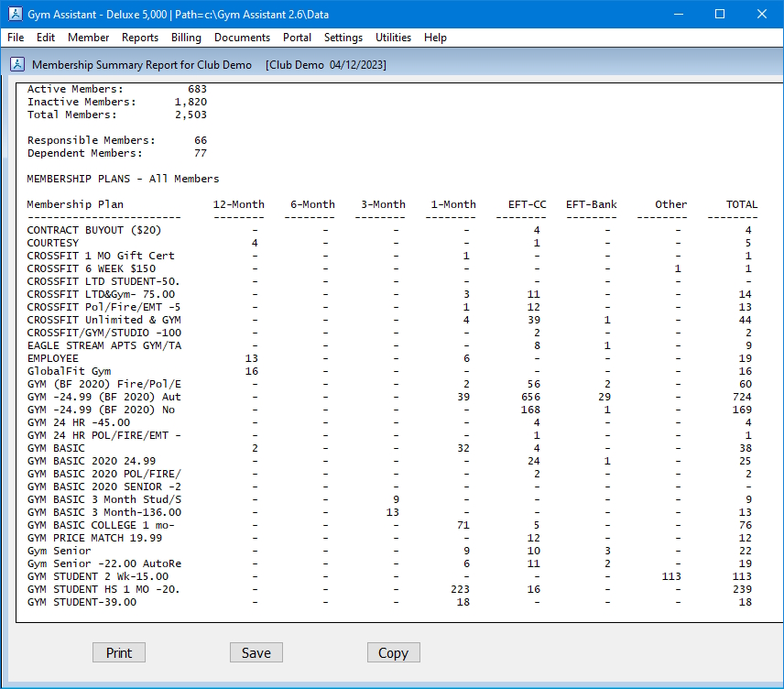Open the Portal menu
Viewport: 784px width, 689px height.
[297, 38]
